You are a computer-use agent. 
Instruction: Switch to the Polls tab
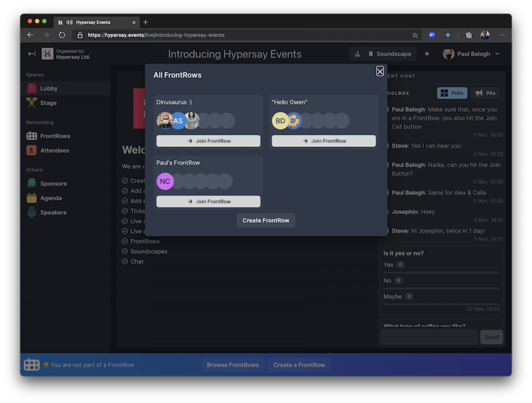click(x=452, y=93)
